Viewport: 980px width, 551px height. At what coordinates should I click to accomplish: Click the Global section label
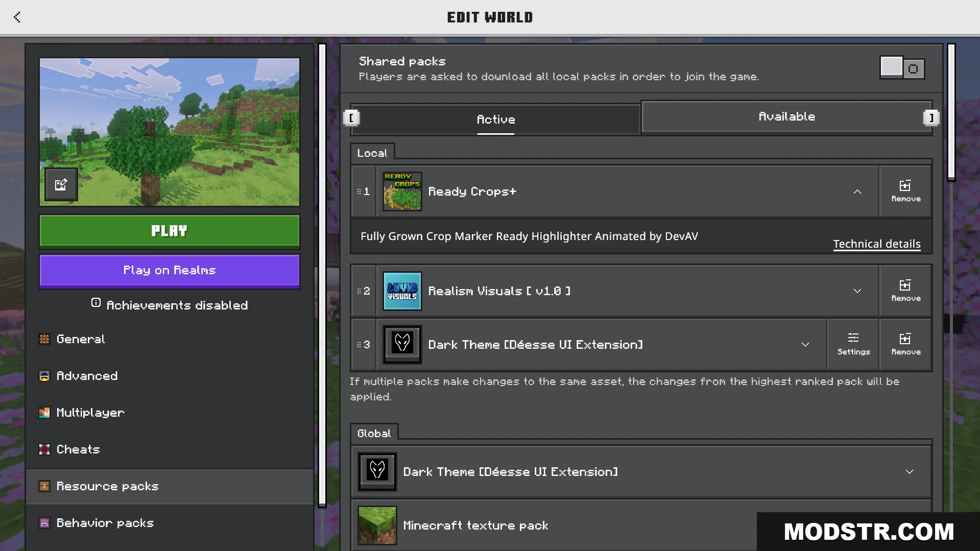(x=374, y=434)
